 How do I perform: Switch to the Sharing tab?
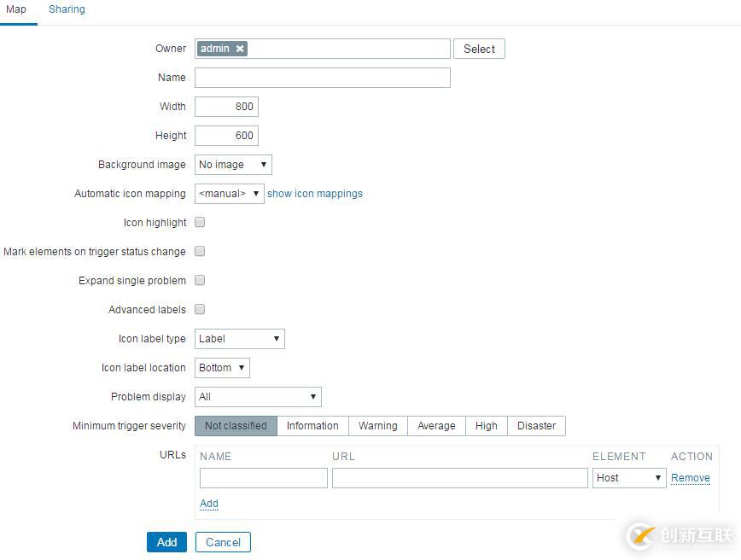click(67, 9)
